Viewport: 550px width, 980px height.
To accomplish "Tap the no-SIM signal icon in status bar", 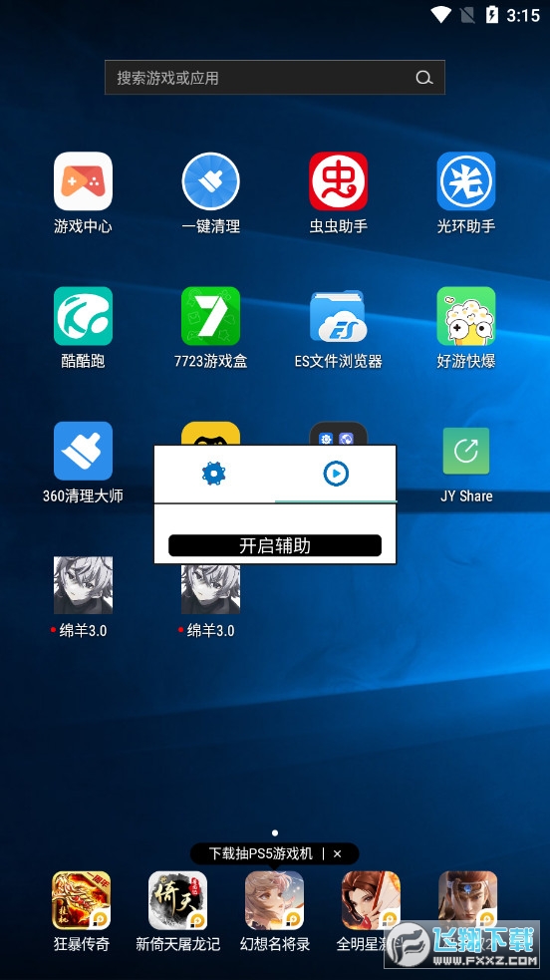I will [467, 14].
